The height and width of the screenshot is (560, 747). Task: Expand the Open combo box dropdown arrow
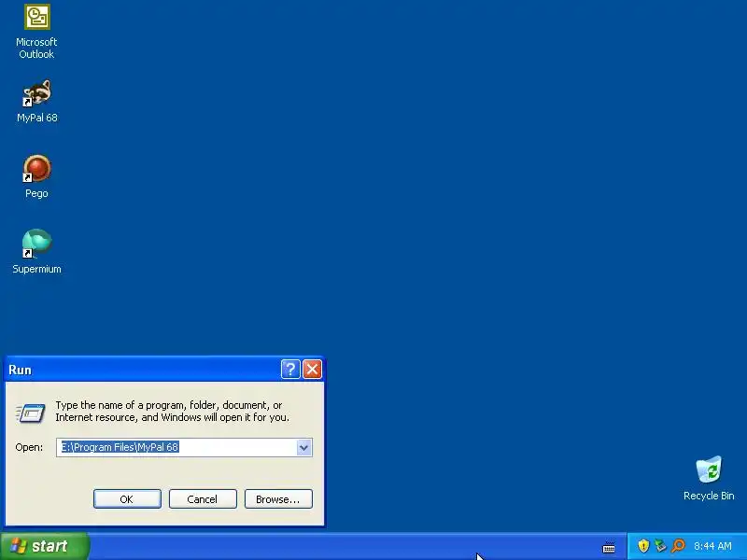(303, 448)
